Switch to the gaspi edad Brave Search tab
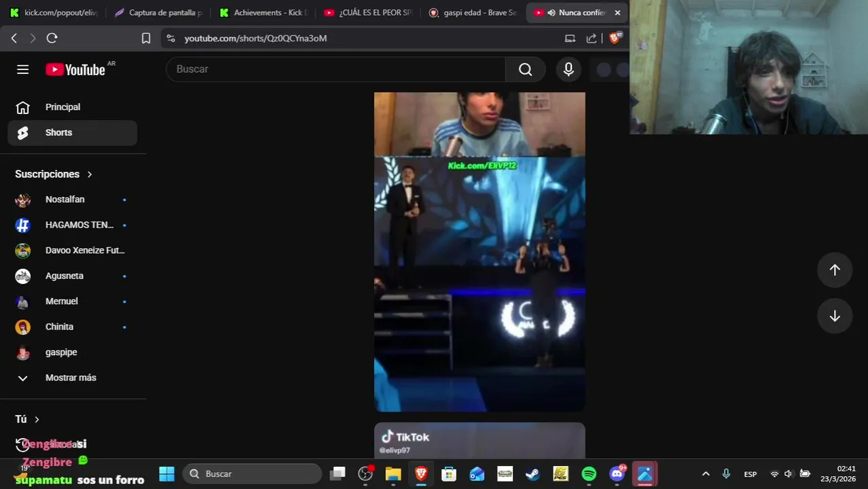The image size is (868, 489). tap(473, 13)
